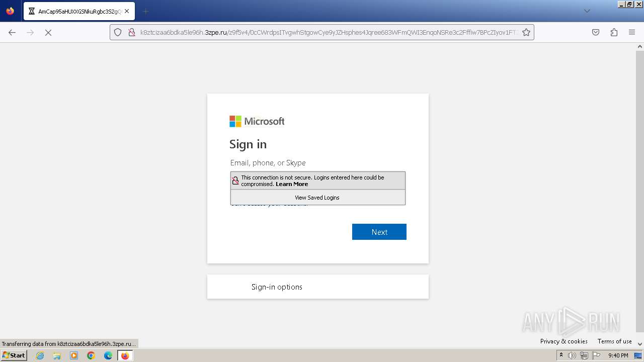The image size is (644, 362).
Task: Open Windows Media Player taskbar icon
Action: point(74,355)
